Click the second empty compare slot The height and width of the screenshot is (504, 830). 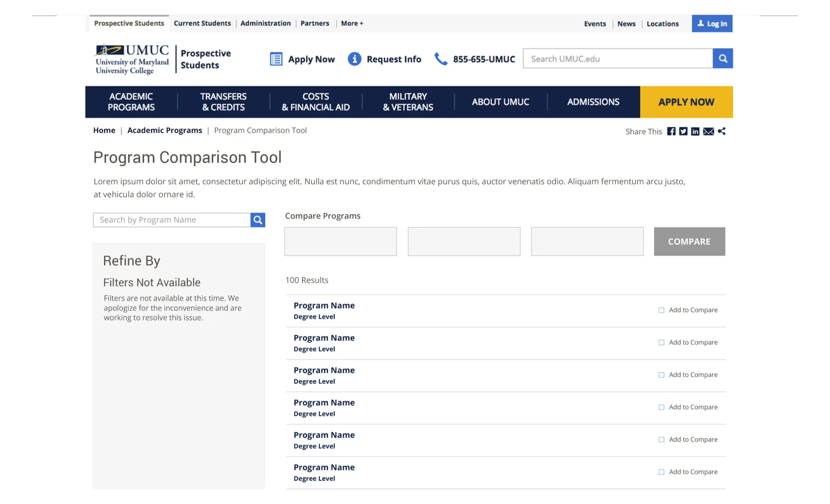pos(464,242)
